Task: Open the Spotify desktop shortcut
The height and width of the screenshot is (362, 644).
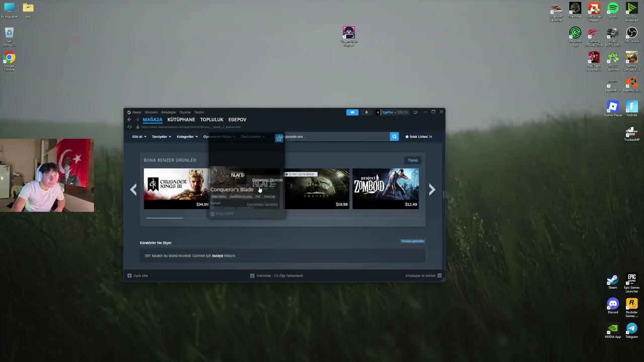Action: coord(612,11)
